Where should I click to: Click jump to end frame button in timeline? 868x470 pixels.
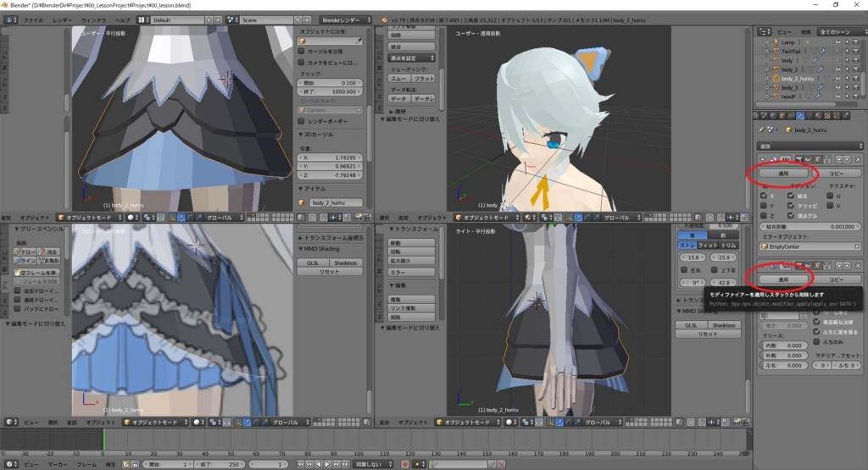click(346, 464)
